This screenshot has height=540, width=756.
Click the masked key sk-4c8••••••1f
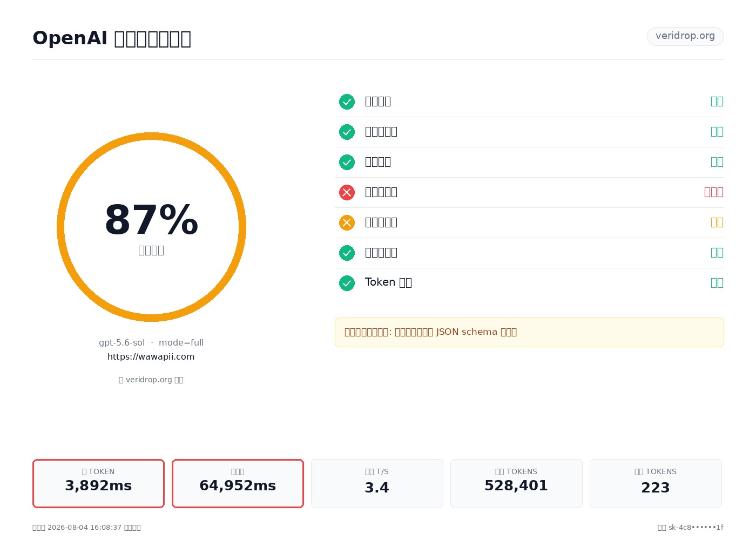tap(696, 528)
